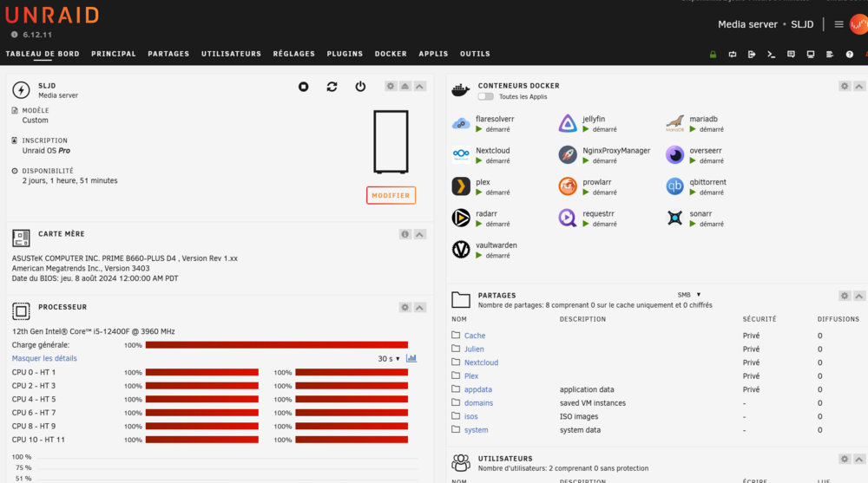Viewport: 868px width, 483px height.
Task: Open the isos share link
Action: (470, 416)
